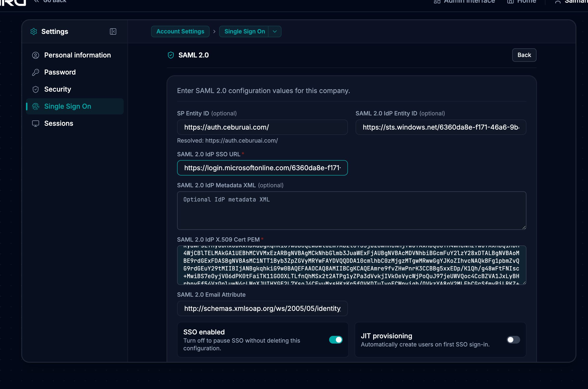588x389 pixels.
Task: Click the 'SP Entity ID' label
Action: 193,113
